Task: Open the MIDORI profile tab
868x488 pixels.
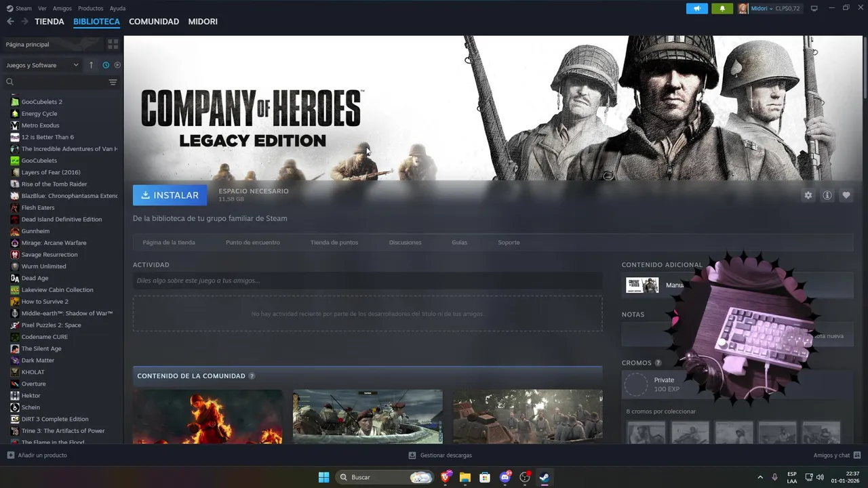Action: 203,22
